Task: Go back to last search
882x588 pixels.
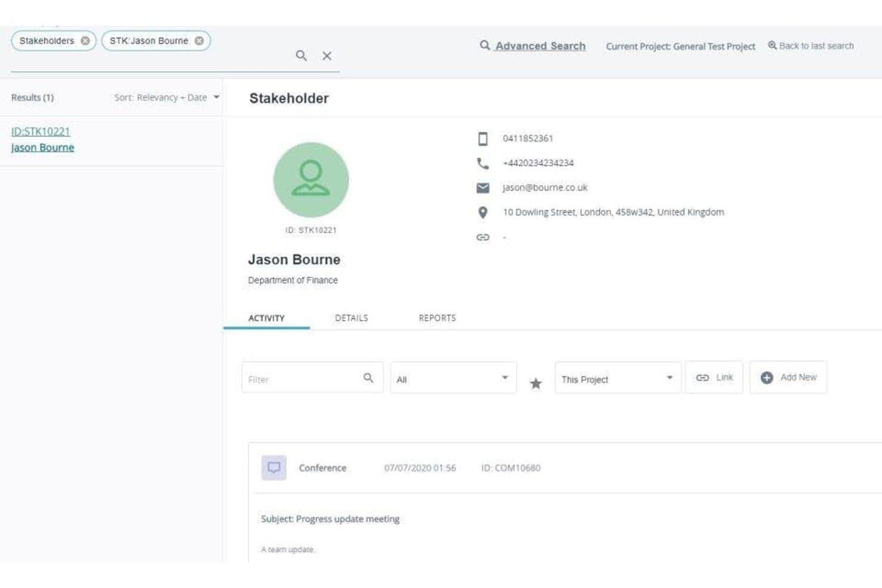Action: click(x=810, y=46)
